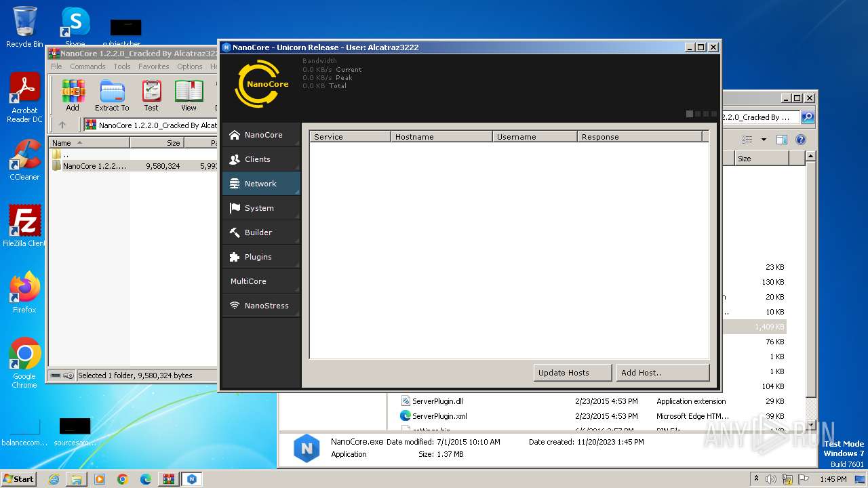Click WinRAR Test icon
The height and width of the screenshot is (488, 868).
click(x=151, y=95)
